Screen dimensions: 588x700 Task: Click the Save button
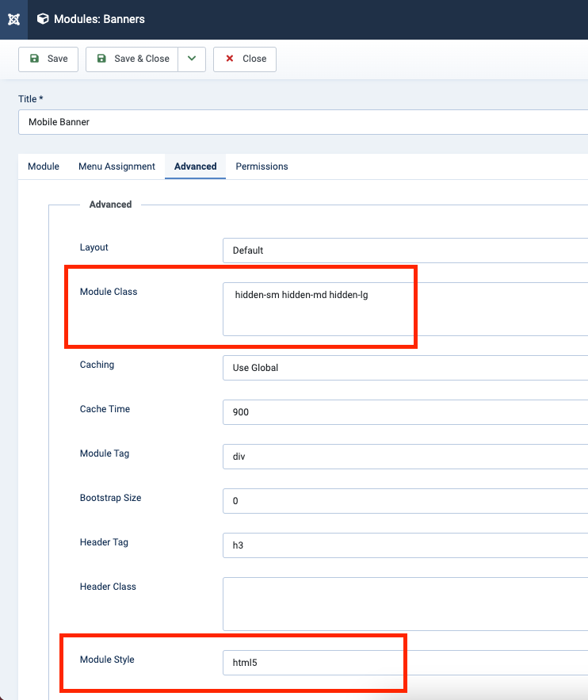48,59
